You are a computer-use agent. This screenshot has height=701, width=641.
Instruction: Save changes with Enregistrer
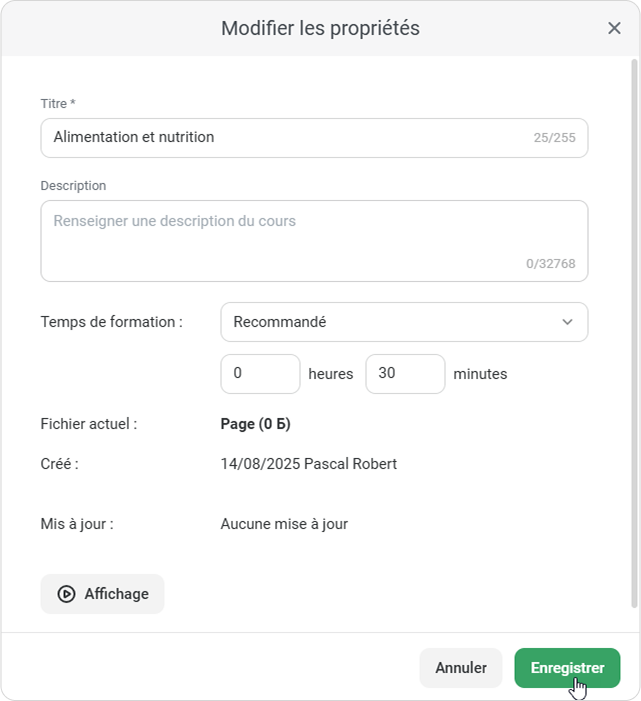click(x=567, y=668)
